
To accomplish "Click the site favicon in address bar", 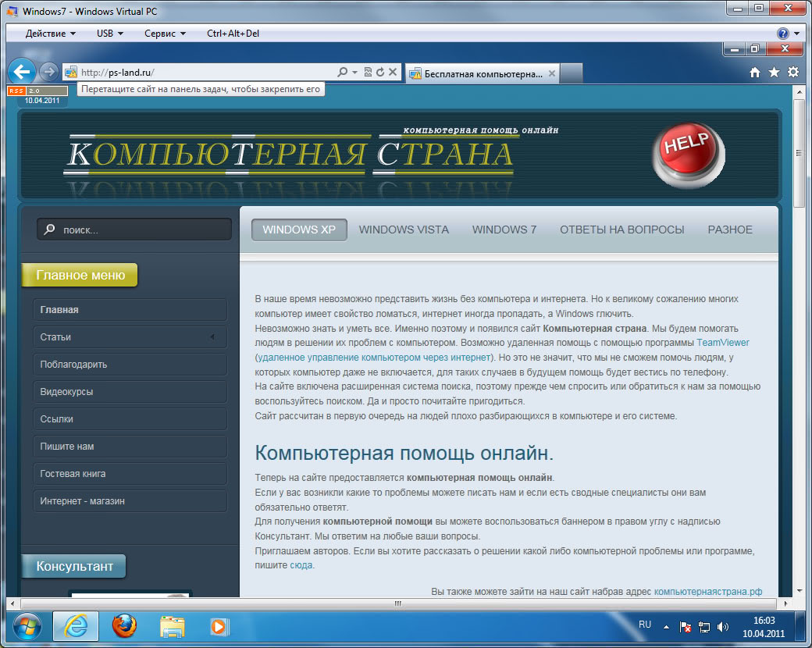I will coord(71,72).
